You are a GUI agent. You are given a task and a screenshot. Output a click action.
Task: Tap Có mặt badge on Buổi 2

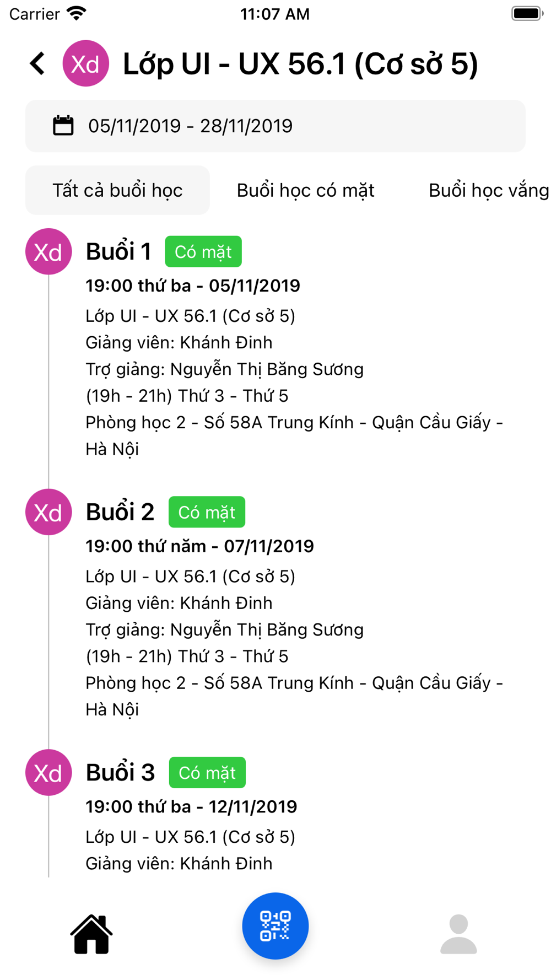click(207, 512)
